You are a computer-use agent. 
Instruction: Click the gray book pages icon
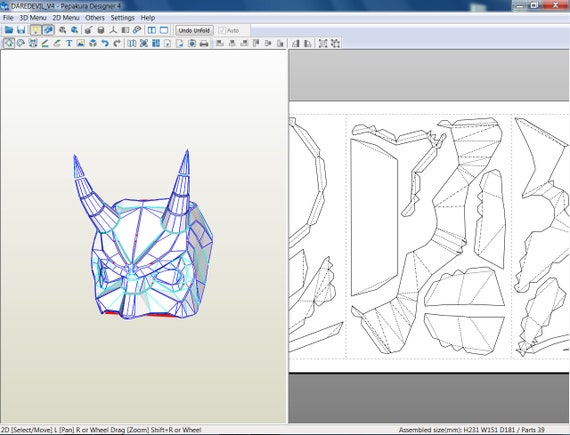pyautogui.click(x=125, y=30)
